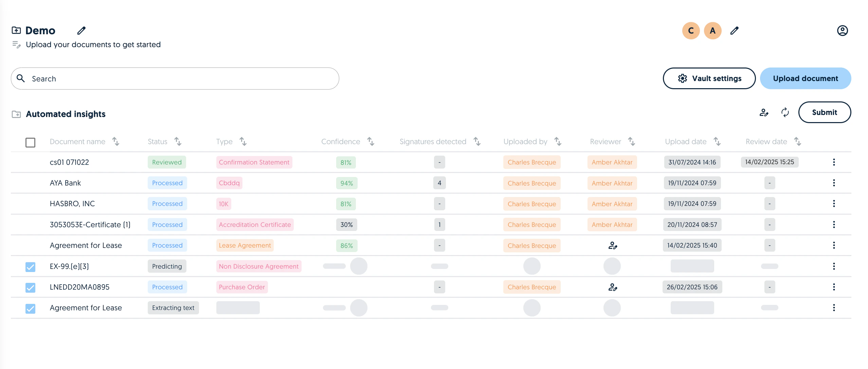Sort by Review date column arrows
Viewport: 868px width, 369px height.
coord(798,141)
